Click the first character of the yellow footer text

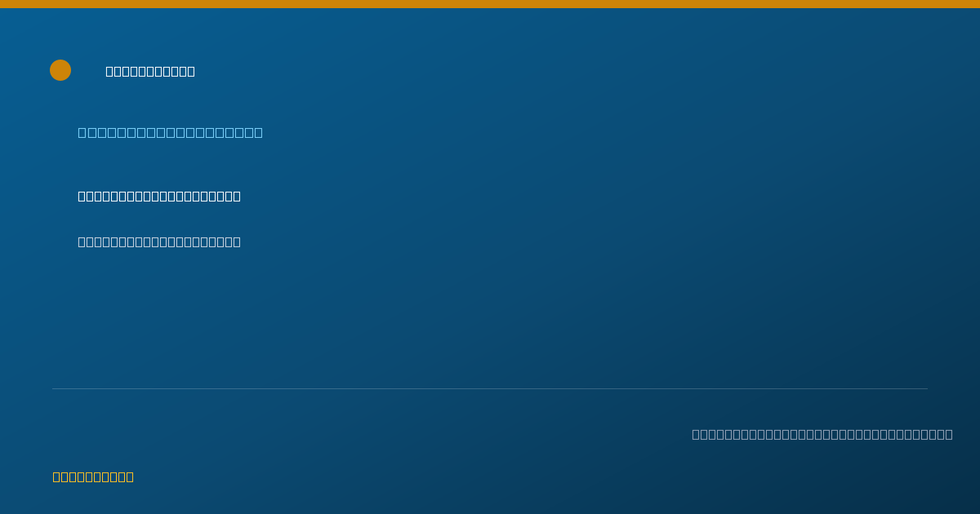(56, 476)
